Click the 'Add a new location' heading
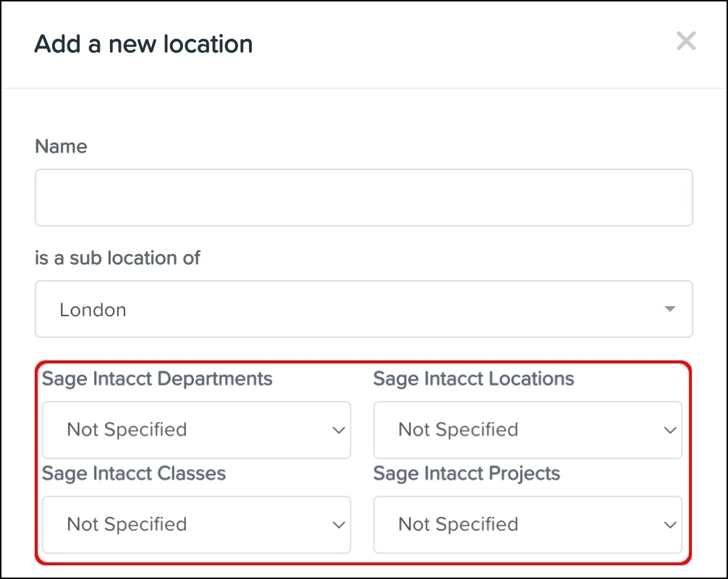728x579 pixels. pyautogui.click(x=143, y=44)
